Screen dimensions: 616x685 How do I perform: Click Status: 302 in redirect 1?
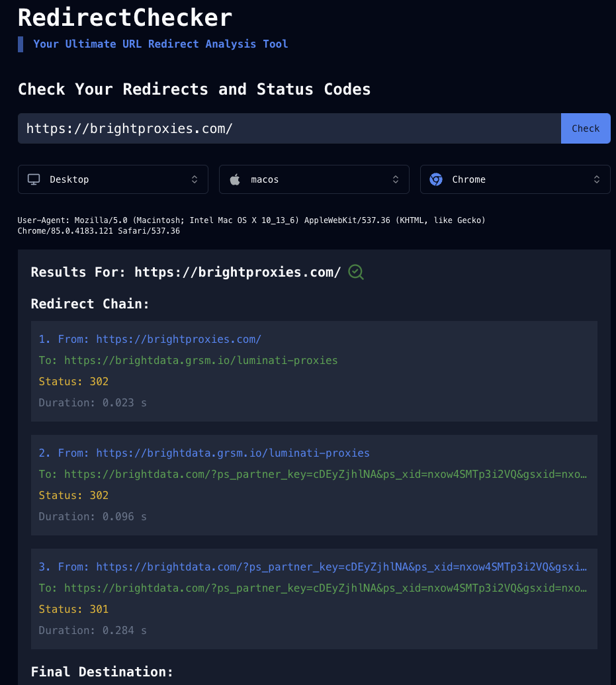click(x=73, y=381)
